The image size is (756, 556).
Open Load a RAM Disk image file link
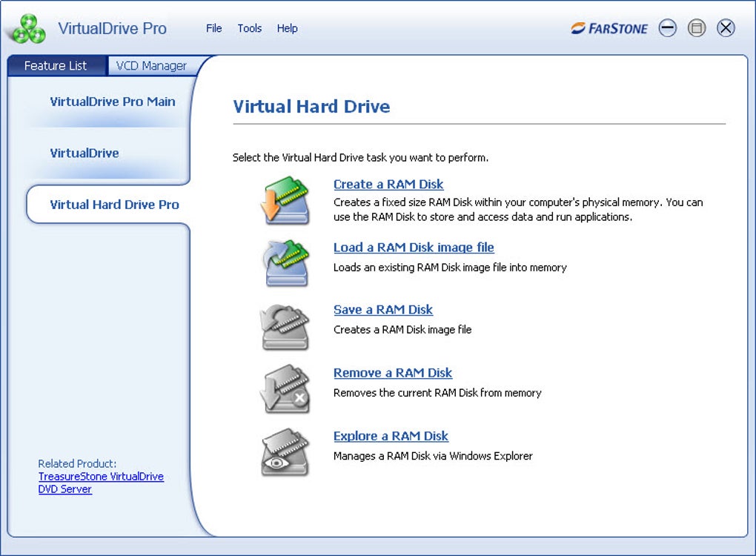(414, 248)
